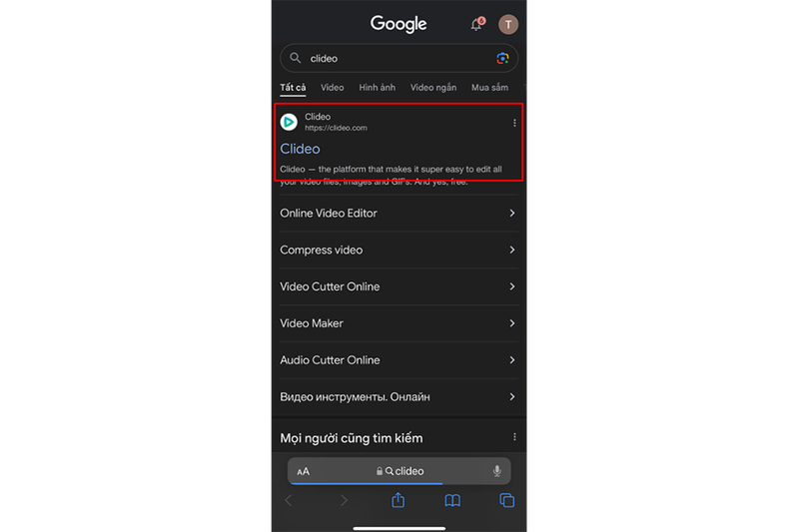Open the Online Video Editor link

coord(329,213)
